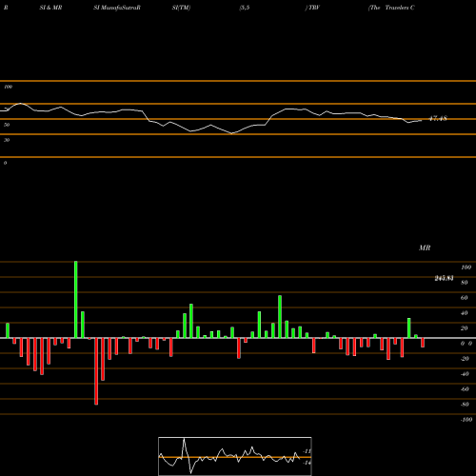Click the 'SI & MR' header text
This screenshot has height=476, width=476.
pyautogui.click(x=50, y=8)
